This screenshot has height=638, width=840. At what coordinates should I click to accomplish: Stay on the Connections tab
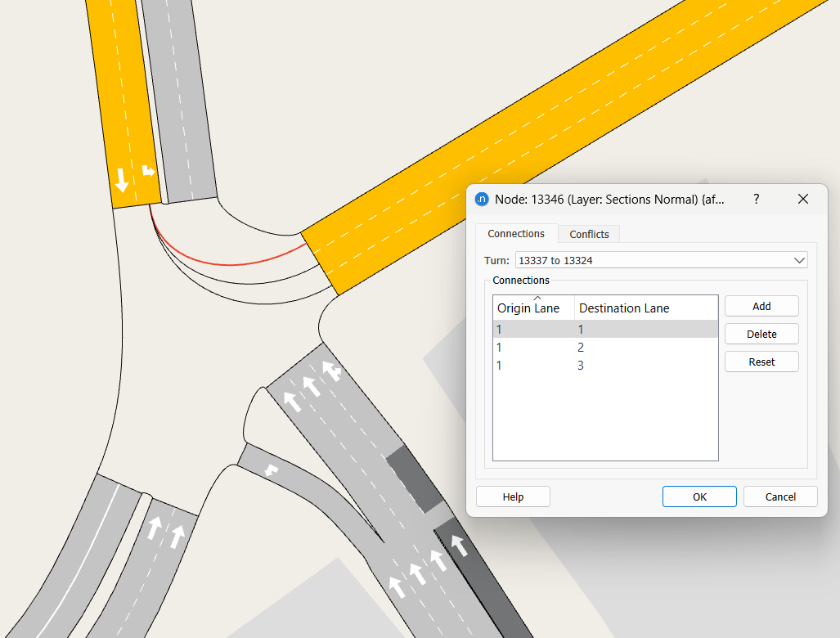click(517, 233)
